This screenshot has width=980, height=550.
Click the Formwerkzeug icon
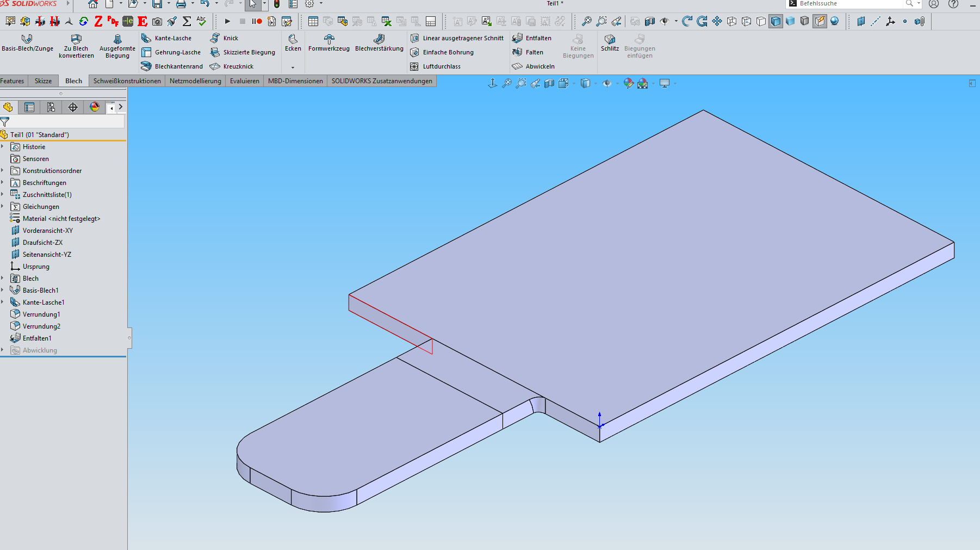[329, 39]
